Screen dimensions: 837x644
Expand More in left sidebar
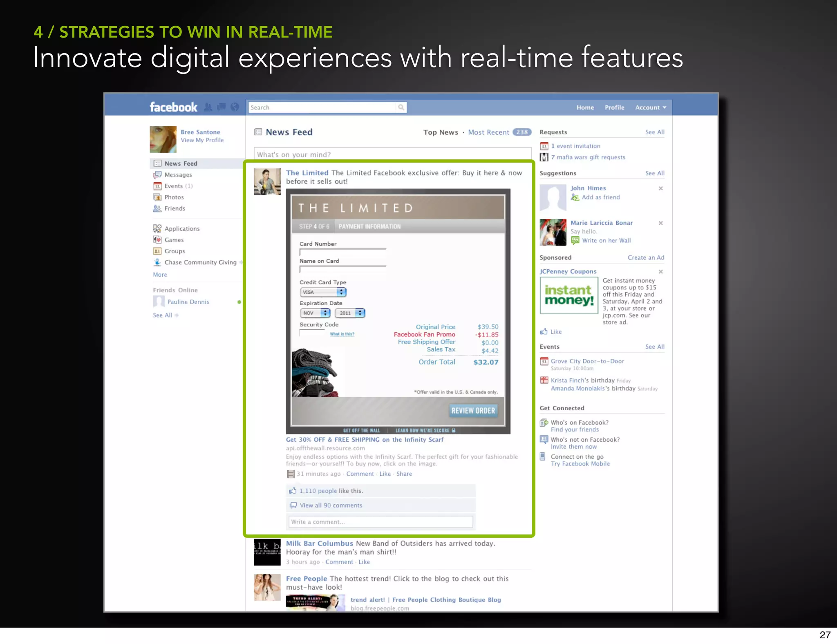(160, 275)
